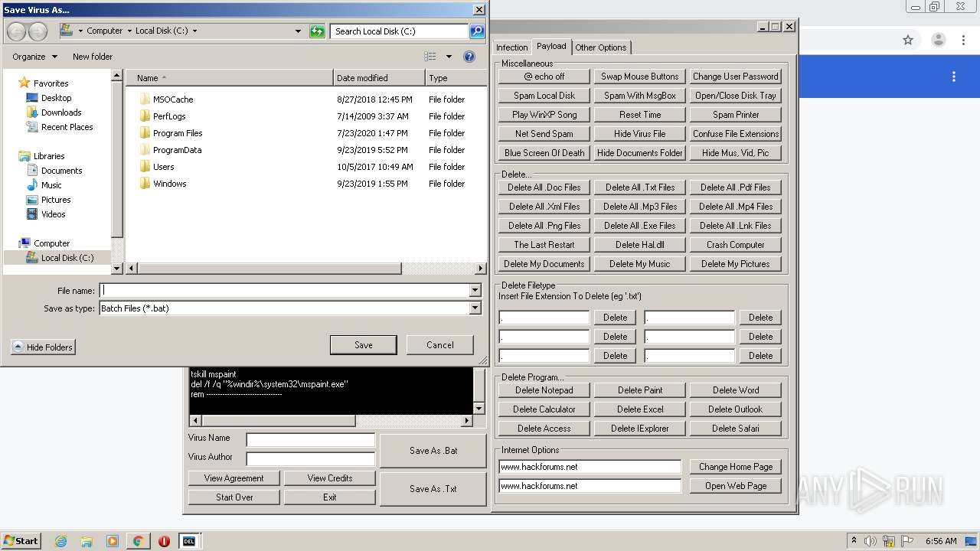Select Recent Places in navigation pane
This screenshot has width=980, height=551.
67,127
